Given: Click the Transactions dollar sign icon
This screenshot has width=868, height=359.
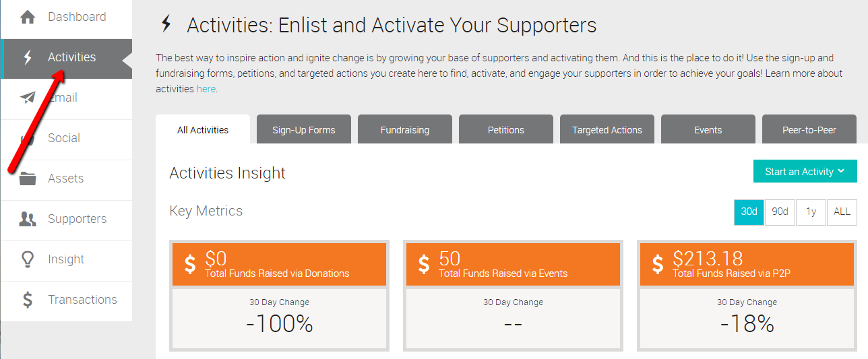Looking at the screenshot, I should 28,300.
